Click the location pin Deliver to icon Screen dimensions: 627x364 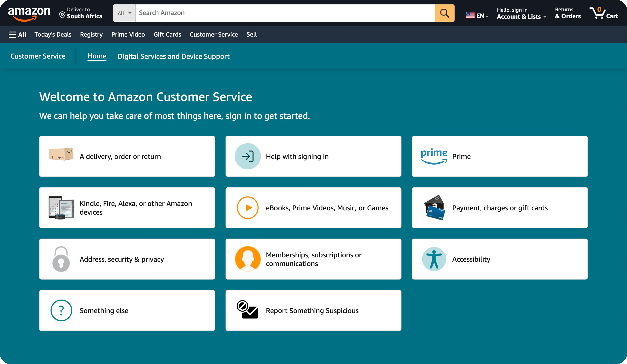click(62, 15)
